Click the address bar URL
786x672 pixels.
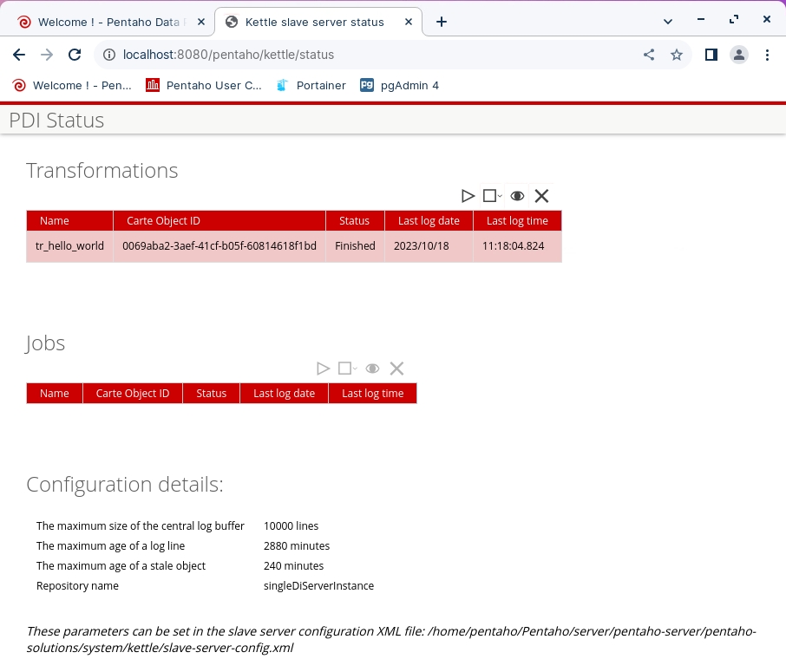pos(228,55)
